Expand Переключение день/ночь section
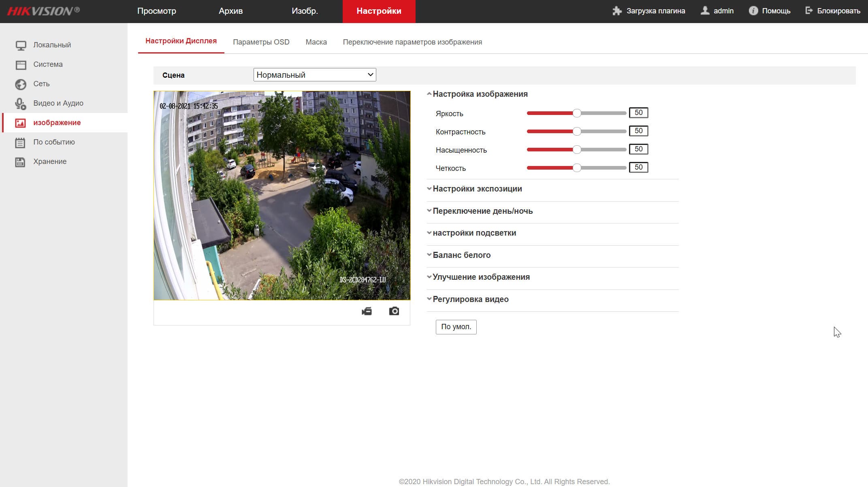Screen dimensions: 868x487 point(482,211)
